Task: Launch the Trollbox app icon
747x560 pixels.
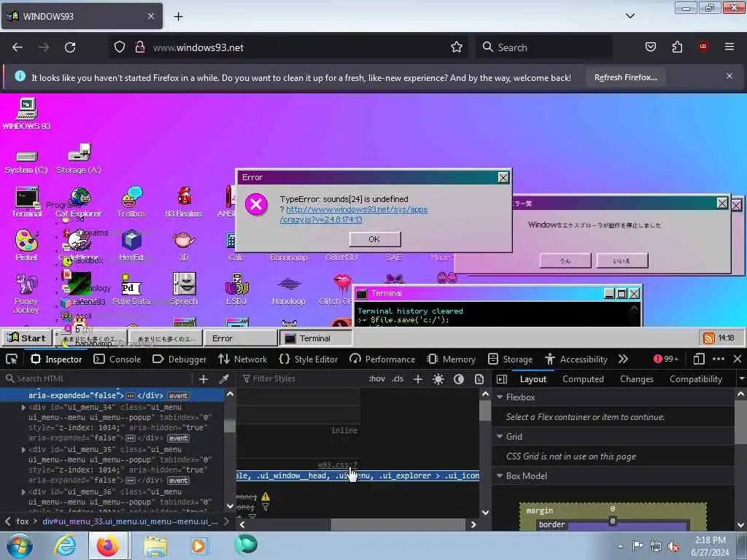Action: tap(131, 203)
